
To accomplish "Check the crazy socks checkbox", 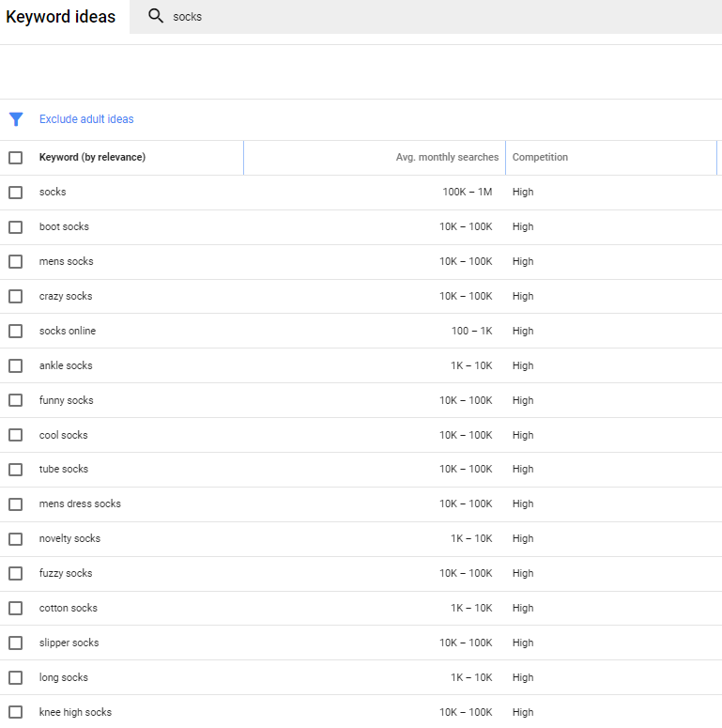I will 15,296.
